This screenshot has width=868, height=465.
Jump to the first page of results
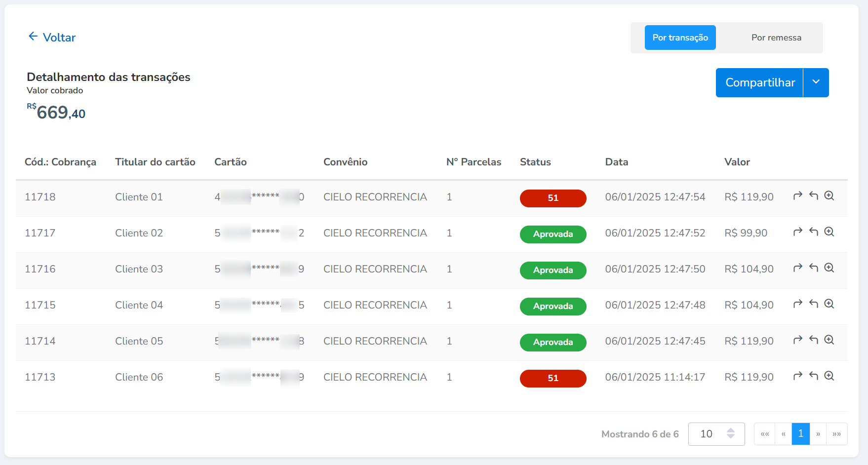[764, 434]
